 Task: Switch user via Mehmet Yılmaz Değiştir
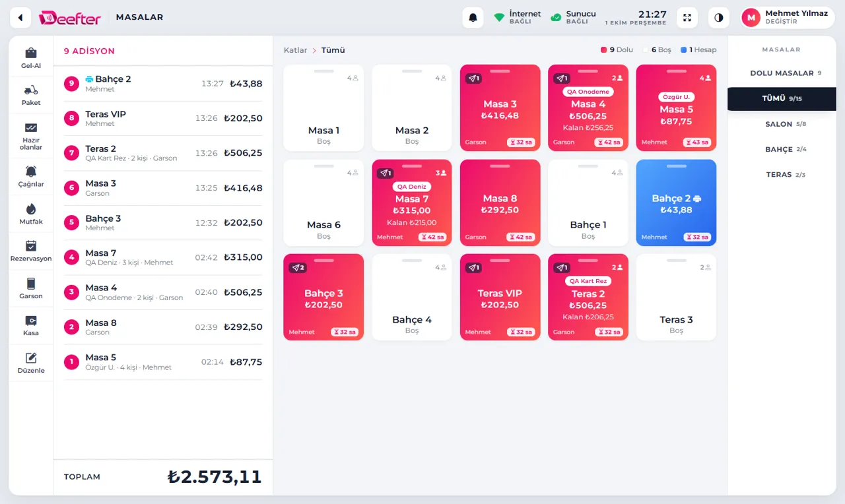tap(788, 18)
